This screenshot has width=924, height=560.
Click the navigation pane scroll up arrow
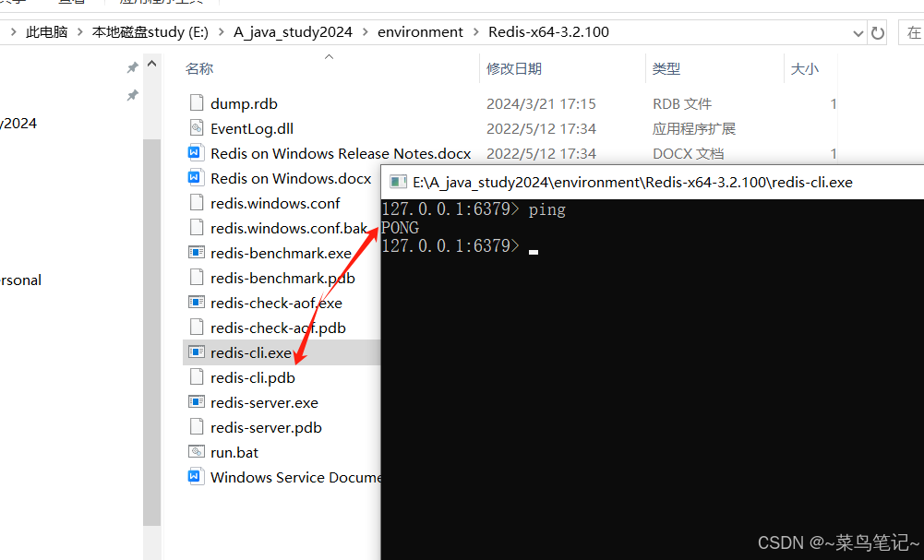point(152,64)
